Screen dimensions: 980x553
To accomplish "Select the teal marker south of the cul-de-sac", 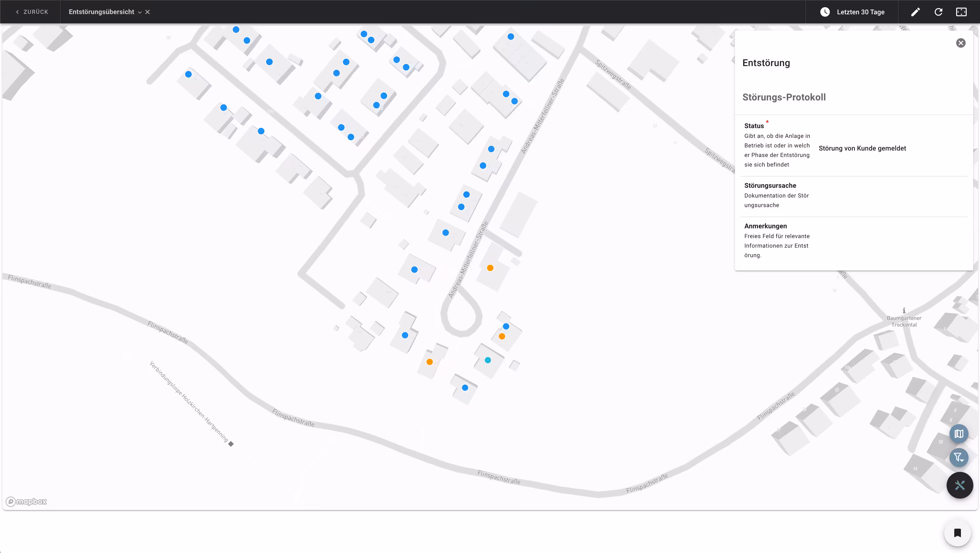I will 488,360.
